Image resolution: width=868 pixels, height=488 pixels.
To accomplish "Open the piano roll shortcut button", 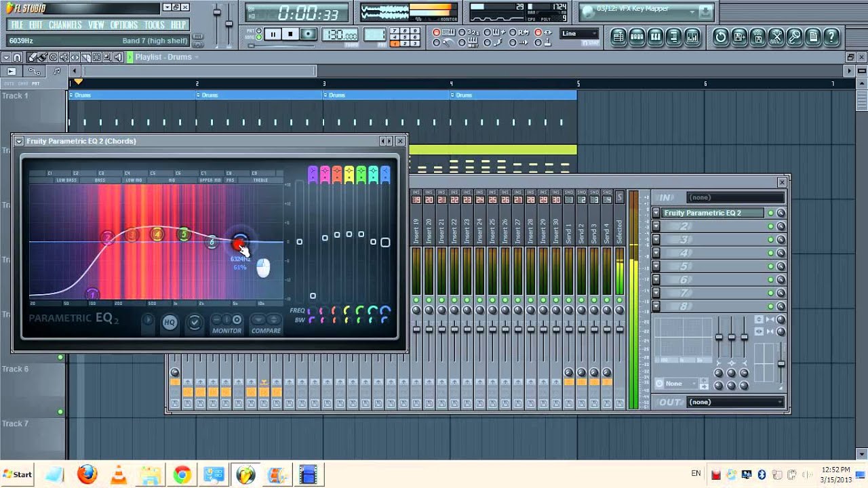I will click(654, 37).
